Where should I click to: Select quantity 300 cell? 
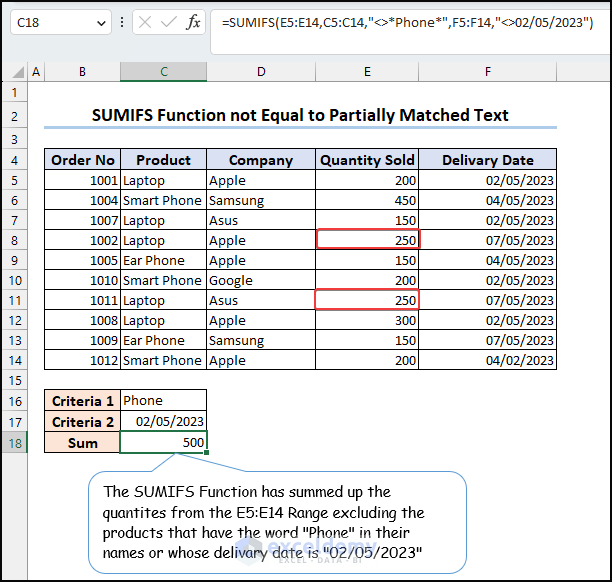pyautogui.click(x=367, y=320)
